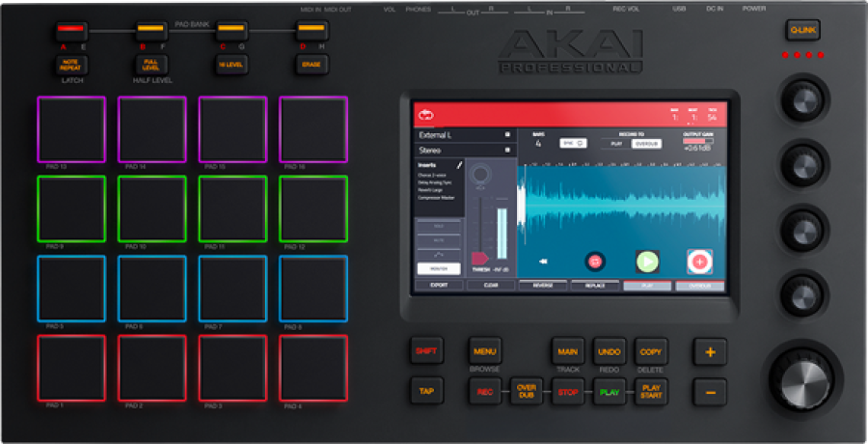Push the plus hardware button
Image resolution: width=868 pixels, height=444 pixels.
click(x=710, y=352)
